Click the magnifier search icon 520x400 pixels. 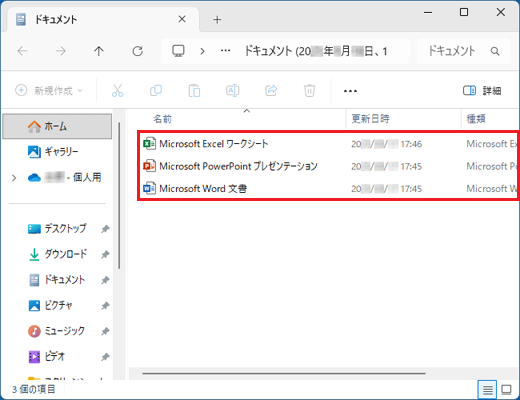495,51
